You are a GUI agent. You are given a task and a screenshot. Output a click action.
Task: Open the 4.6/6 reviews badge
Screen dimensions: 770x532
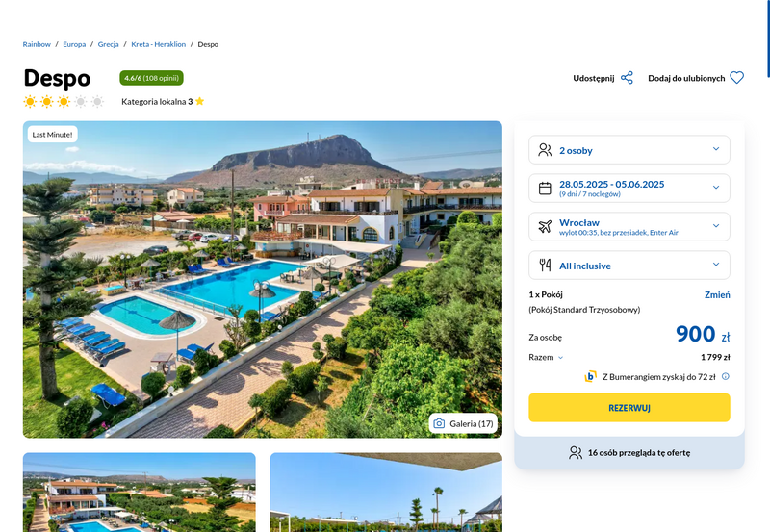(x=151, y=78)
